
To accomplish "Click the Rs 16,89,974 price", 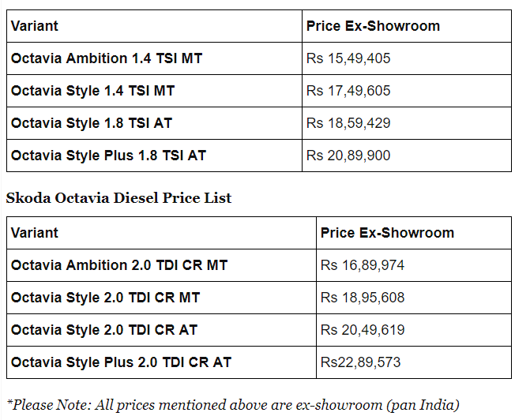I will pos(363,265).
